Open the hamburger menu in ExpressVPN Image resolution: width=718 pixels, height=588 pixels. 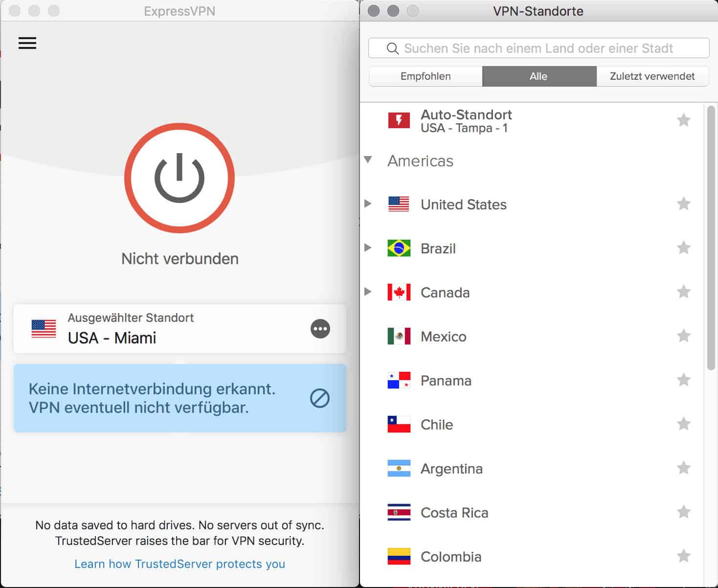pyautogui.click(x=27, y=43)
